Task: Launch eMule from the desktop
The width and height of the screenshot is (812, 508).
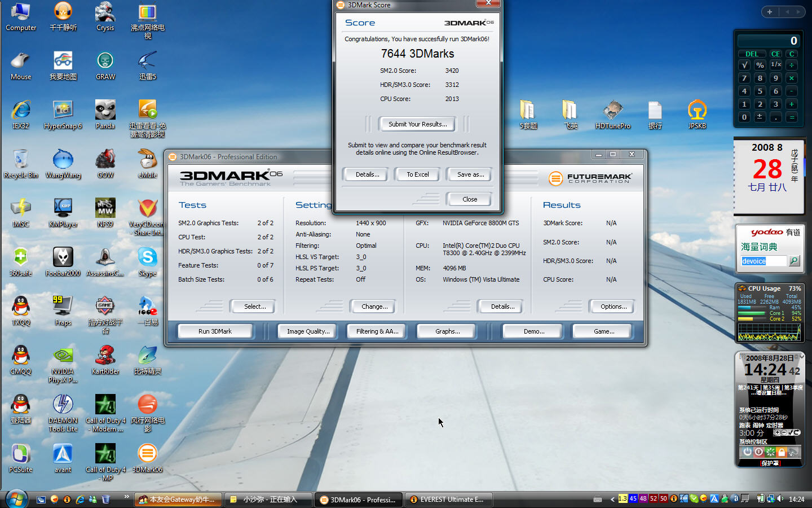Action: pyautogui.click(x=148, y=164)
